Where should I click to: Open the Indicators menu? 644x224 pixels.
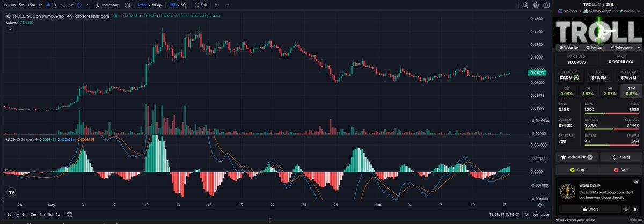pyautogui.click(x=106, y=5)
